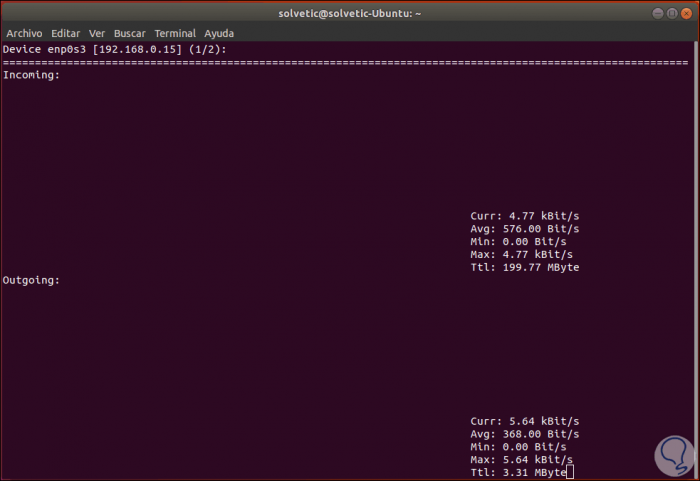Click outgoing Ttl: 3.31 MByte value
The width and height of the screenshot is (700, 481).
click(518, 473)
